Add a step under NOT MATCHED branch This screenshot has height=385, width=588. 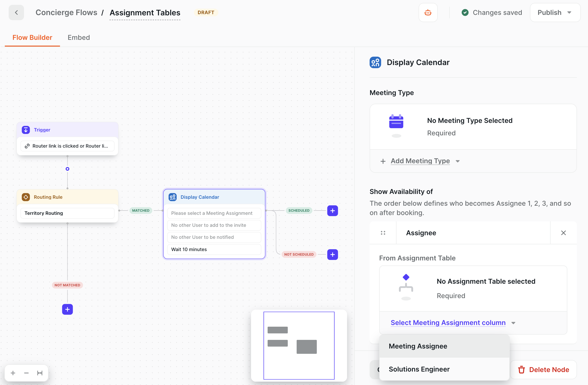[x=67, y=309]
